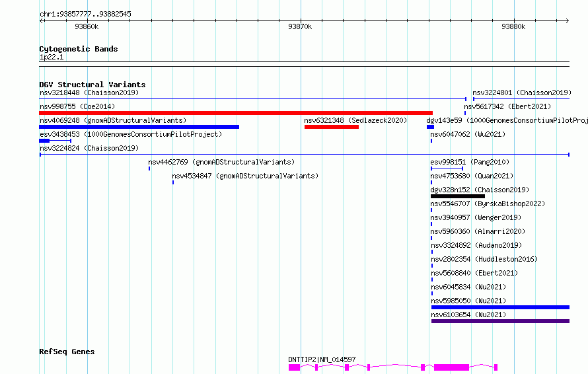Select the blue esv3438453 variant glyph

[55, 141]
